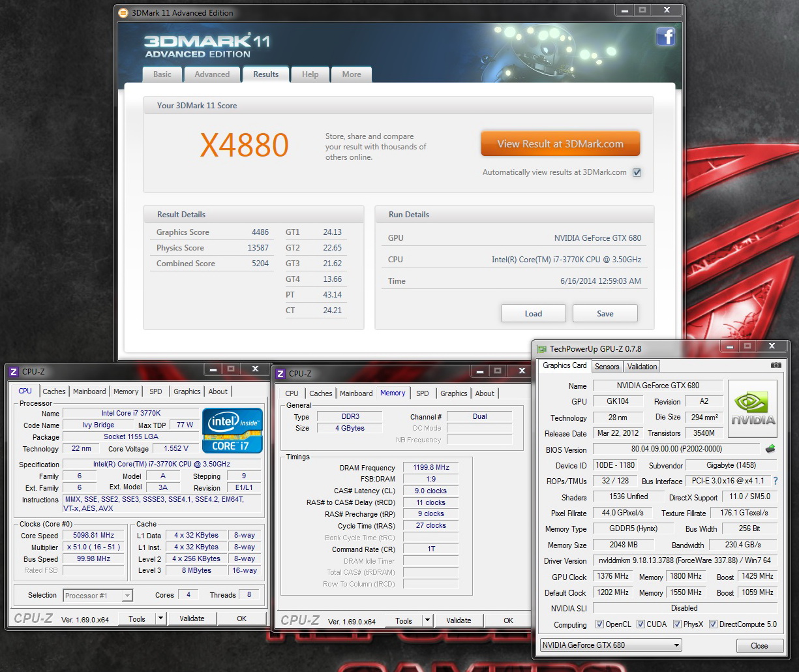Click the Driver Version field in GPU-Z

[x=685, y=560]
